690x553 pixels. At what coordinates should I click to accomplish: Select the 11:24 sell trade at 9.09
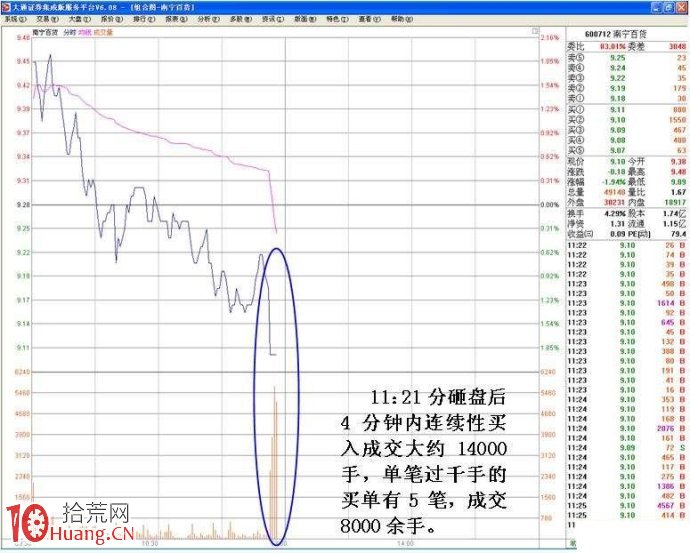coord(627,448)
